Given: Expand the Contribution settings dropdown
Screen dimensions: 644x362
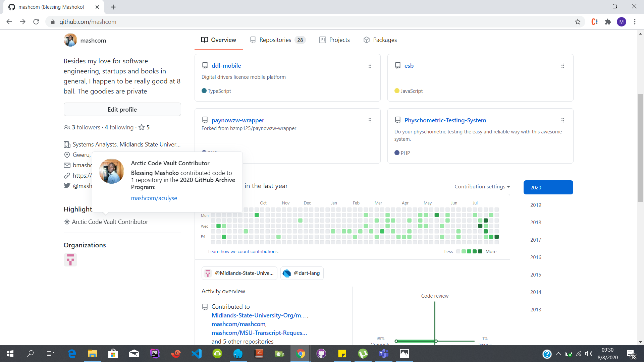Looking at the screenshot, I should pos(482,187).
